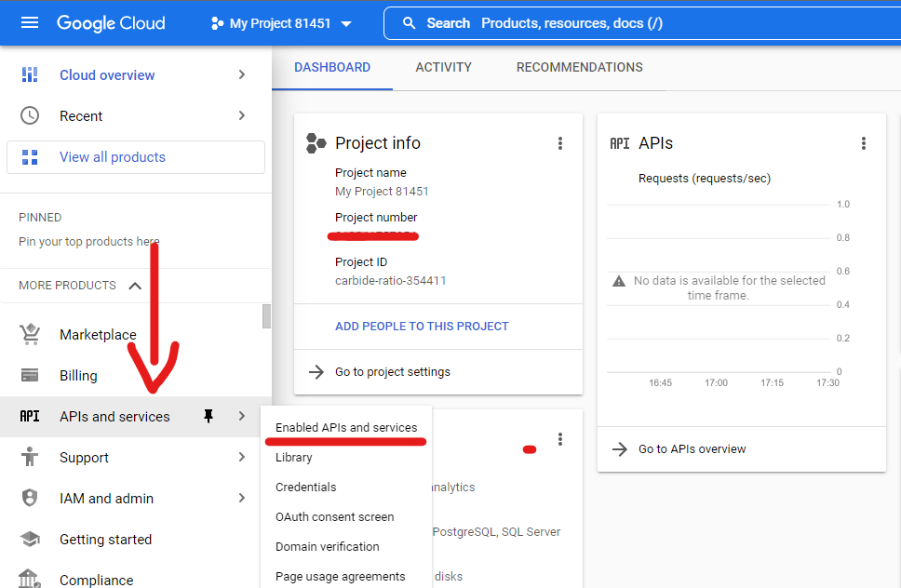The image size is (901, 588).
Task: Open the My Project 81451 project dropdown
Action: pos(281,23)
